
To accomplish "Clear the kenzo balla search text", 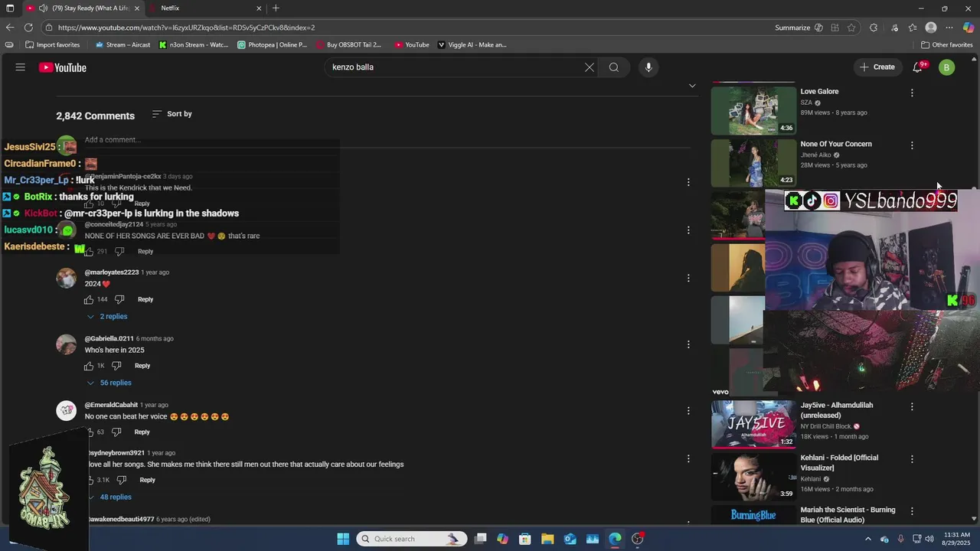I will tap(590, 67).
